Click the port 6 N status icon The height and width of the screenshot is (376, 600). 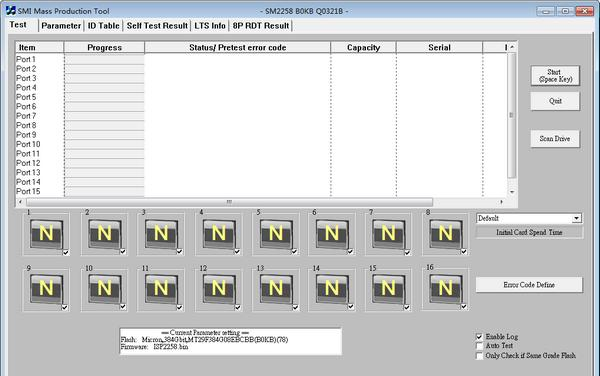pyautogui.click(x=332, y=234)
